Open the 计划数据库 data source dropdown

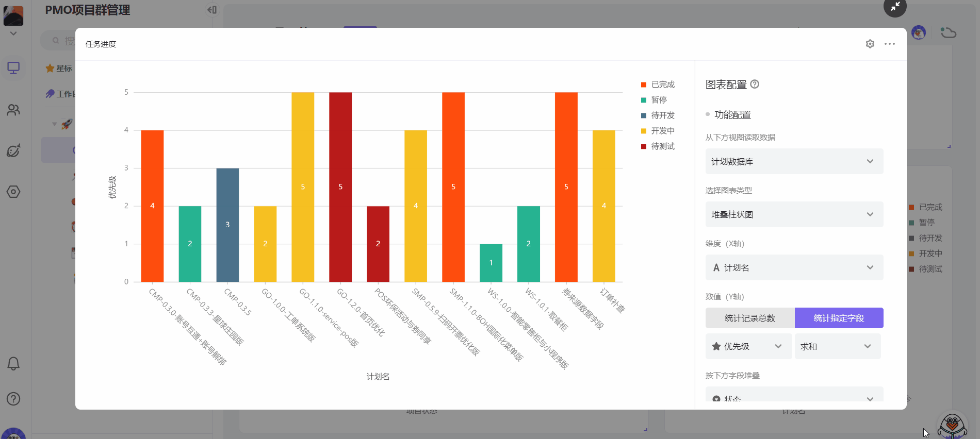click(x=794, y=161)
